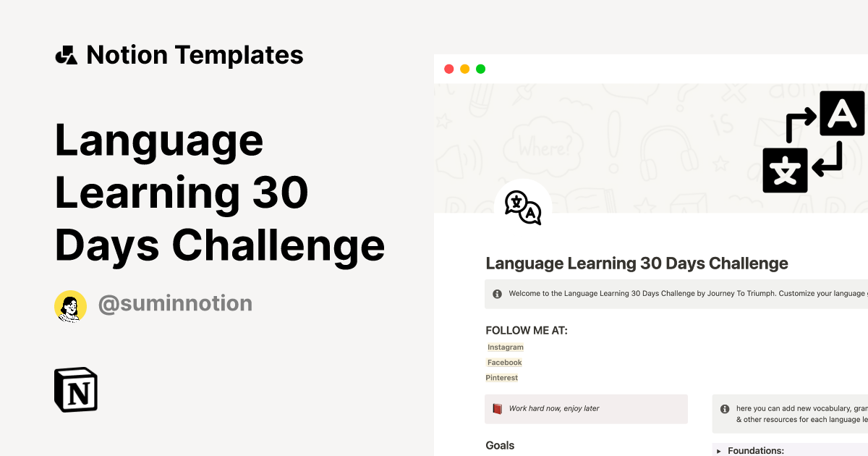
Task: Click the Goals heading
Action: [x=500, y=445]
